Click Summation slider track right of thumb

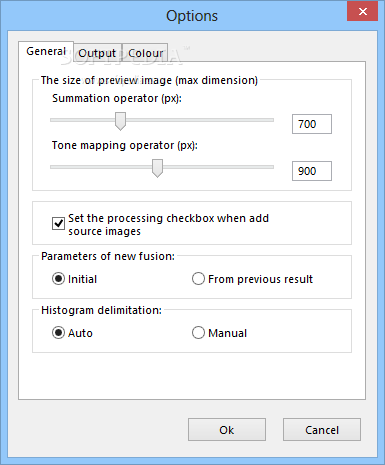coord(200,120)
